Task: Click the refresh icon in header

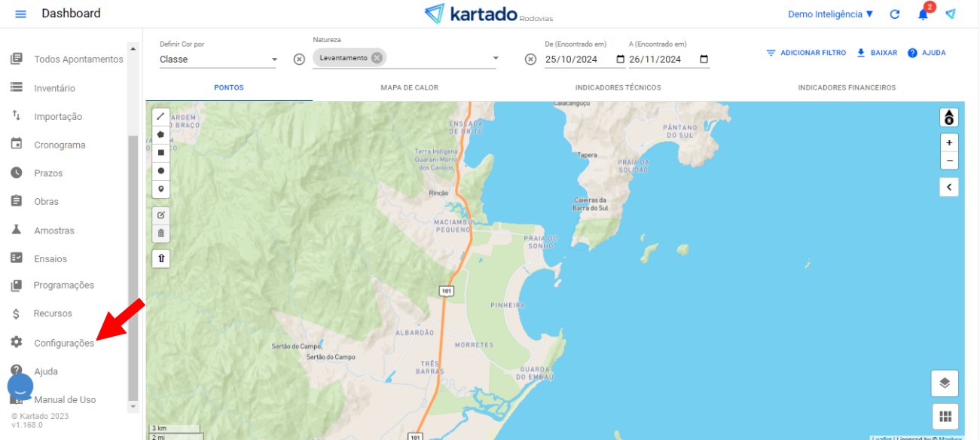Action: tap(895, 14)
